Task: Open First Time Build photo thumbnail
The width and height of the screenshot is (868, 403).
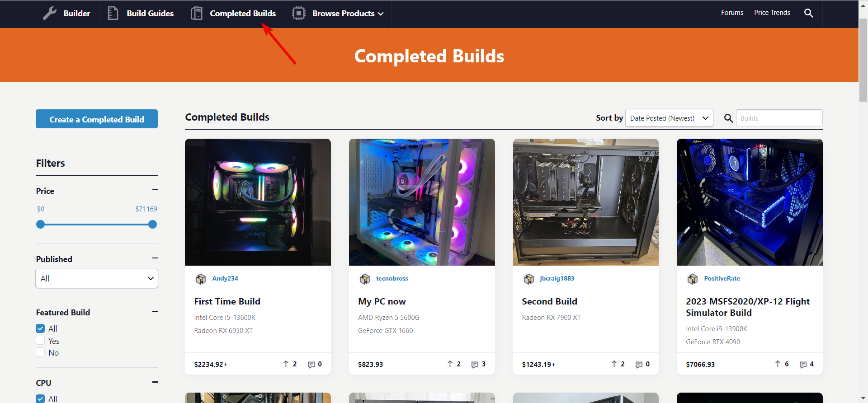Action: click(x=258, y=202)
